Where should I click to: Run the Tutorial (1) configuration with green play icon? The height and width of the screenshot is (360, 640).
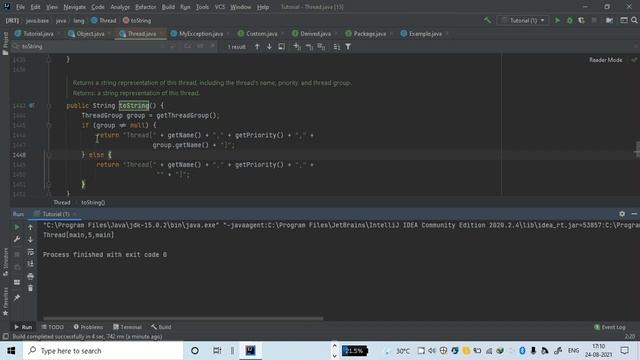pos(557,20)
